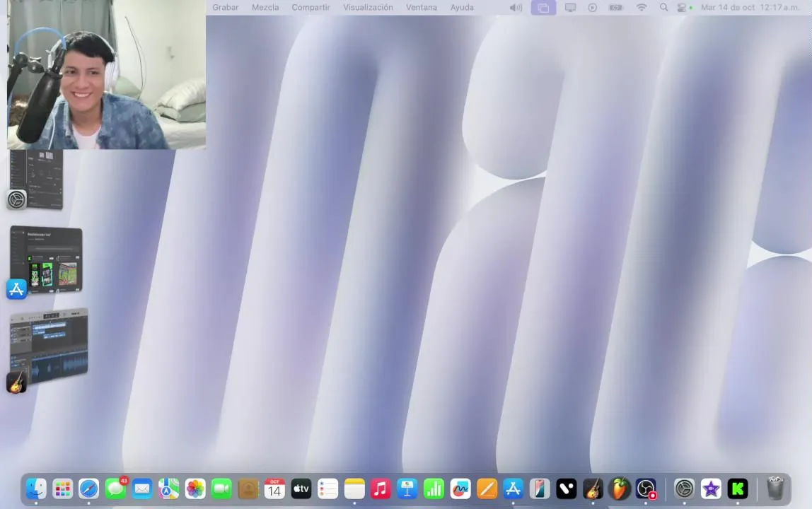Open the Notes app
This screenshot has width=812, height=509.
tap(354, 488)
